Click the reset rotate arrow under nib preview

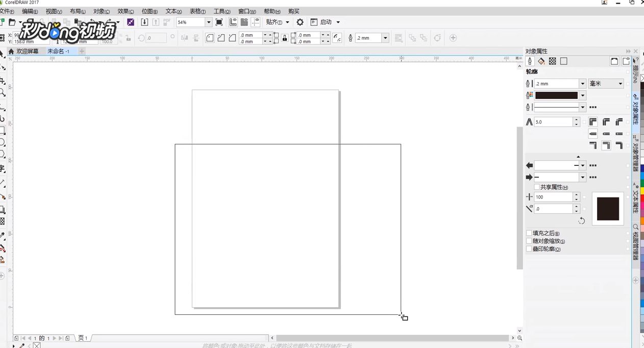581,220
